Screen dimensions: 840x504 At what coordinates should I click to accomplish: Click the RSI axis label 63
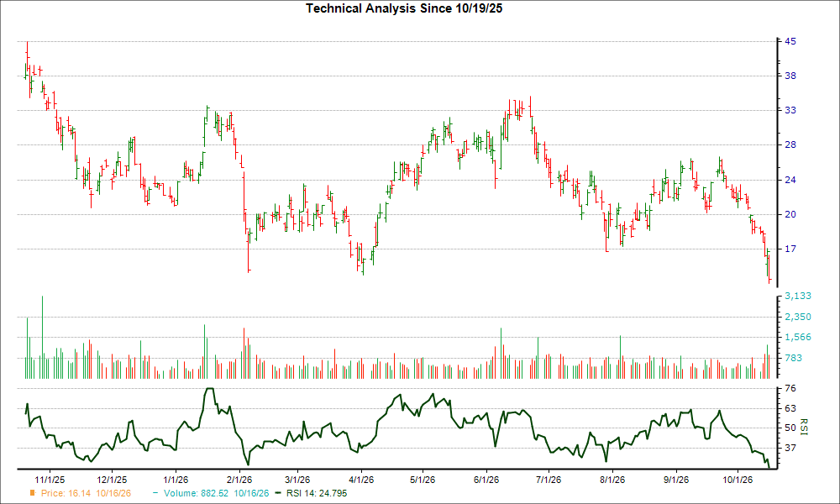point(790,408)
